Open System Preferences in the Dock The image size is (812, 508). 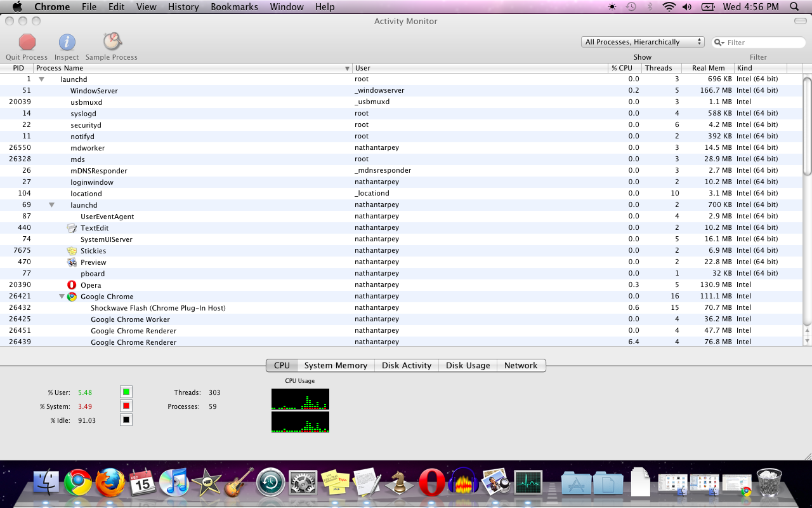click(303, 483)
